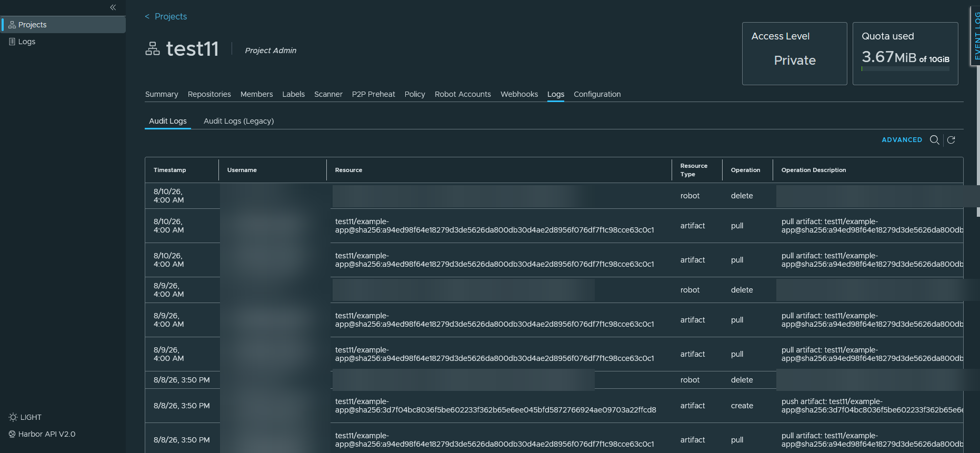980x453 pixels.
Task: Click the Resource column header
Action: [348, 170]
